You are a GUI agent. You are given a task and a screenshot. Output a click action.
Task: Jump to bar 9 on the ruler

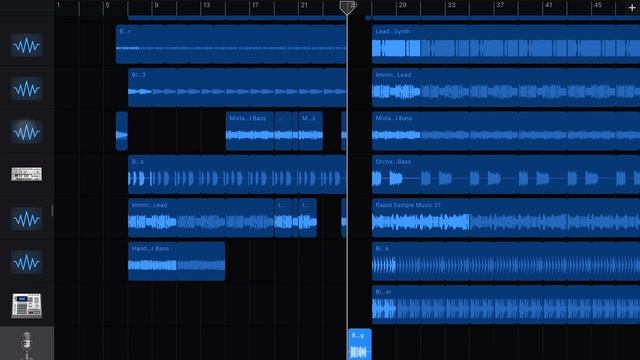click(x=156, y=5)
